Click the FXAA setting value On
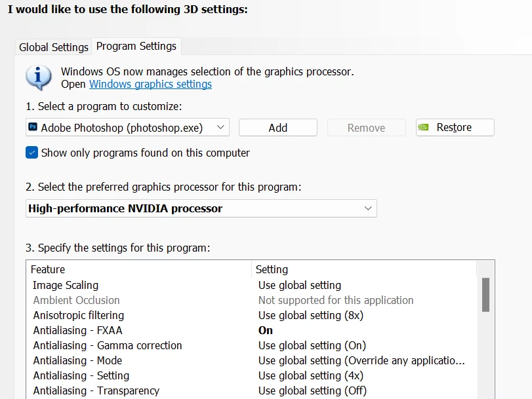 pyautogui.click(x=265, y=330)
